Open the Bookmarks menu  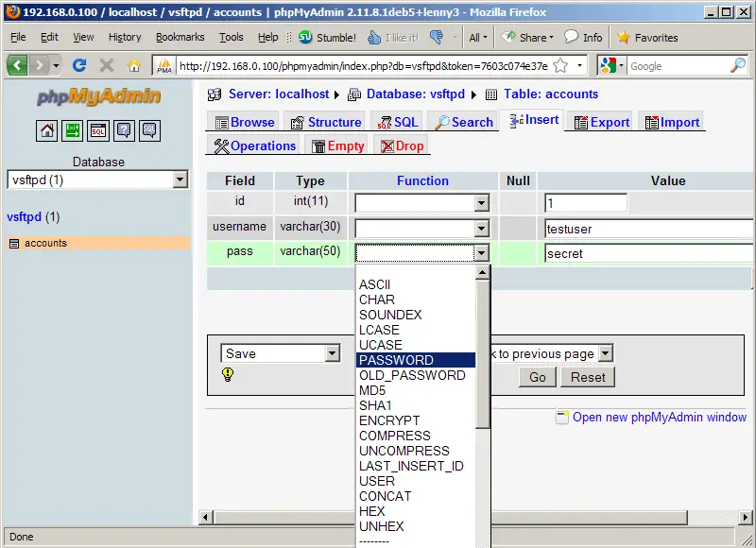(x=180, y=37)
